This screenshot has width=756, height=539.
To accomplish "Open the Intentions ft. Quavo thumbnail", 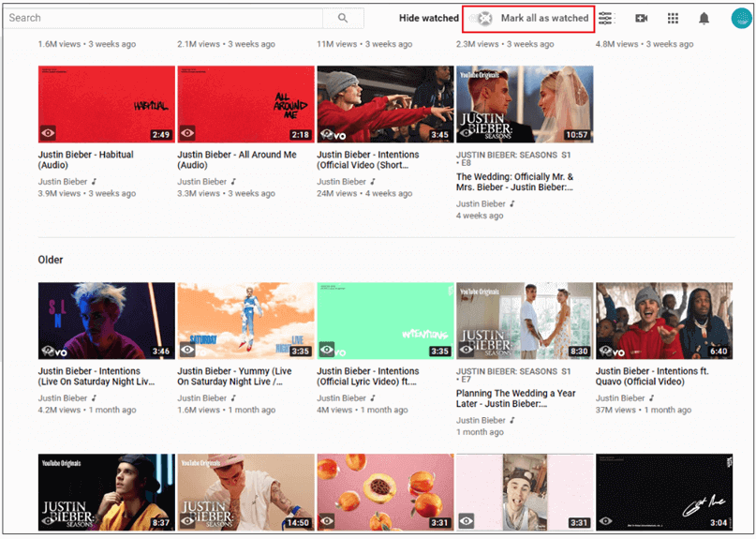I will click(664, 321).
